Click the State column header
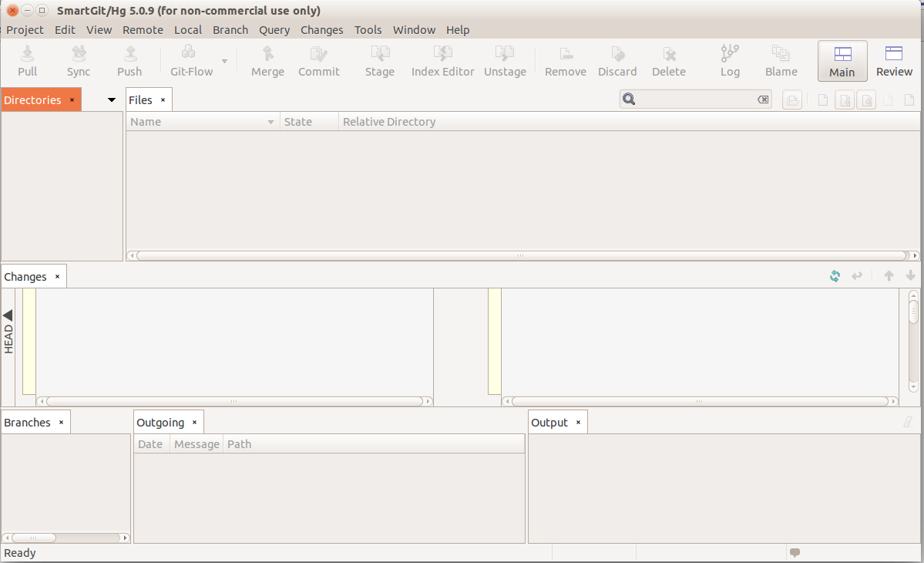Viewport: 924px width, 563px height. pos(309,122)
